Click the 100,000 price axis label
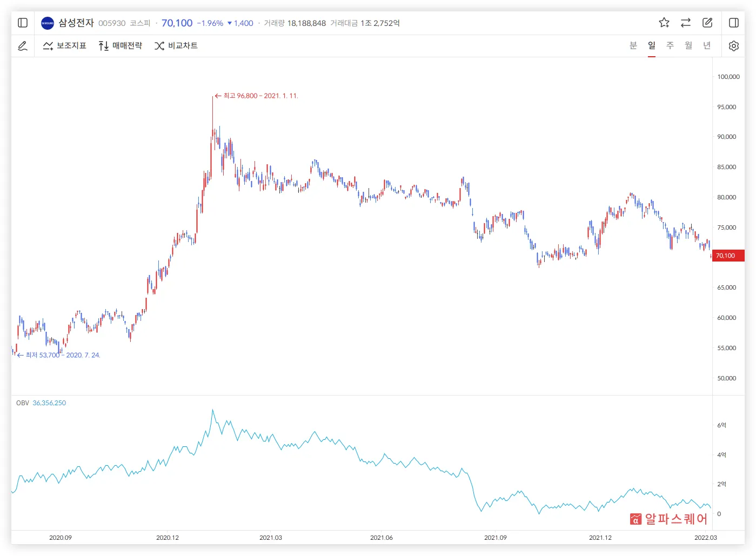 click(728, 77)
